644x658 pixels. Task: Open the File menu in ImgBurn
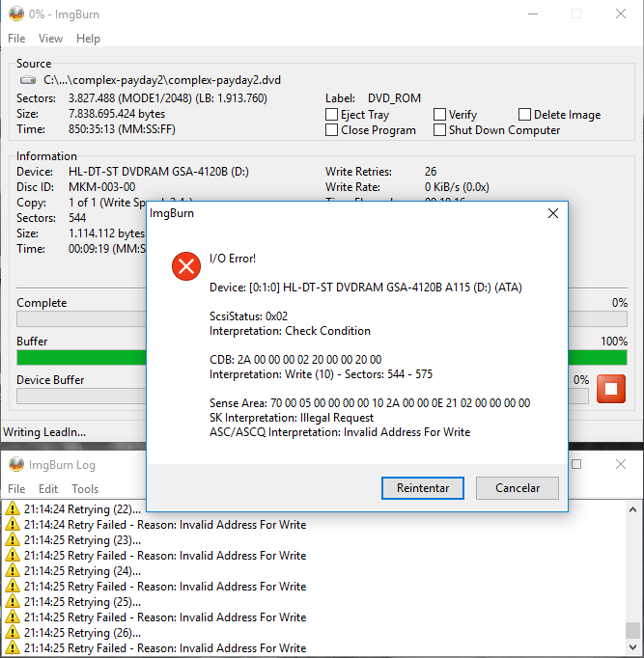(x=16, y=39)
